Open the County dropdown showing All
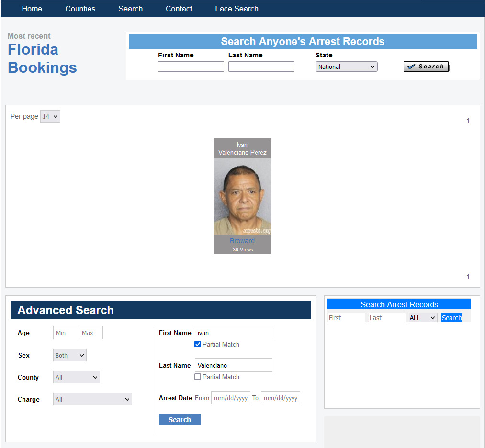The width and height of the screenshot is (485, 448). click(77, 377)
